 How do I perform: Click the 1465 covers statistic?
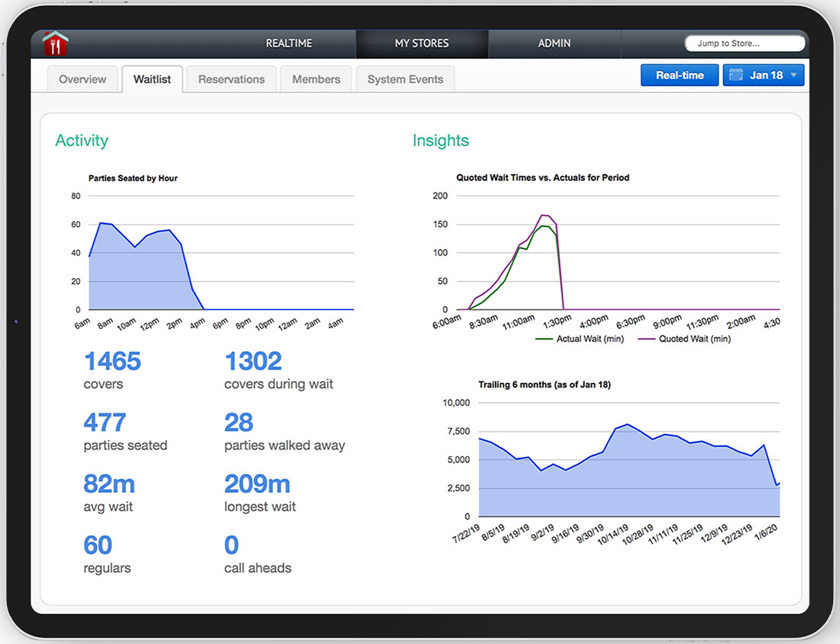click(113, 370)
